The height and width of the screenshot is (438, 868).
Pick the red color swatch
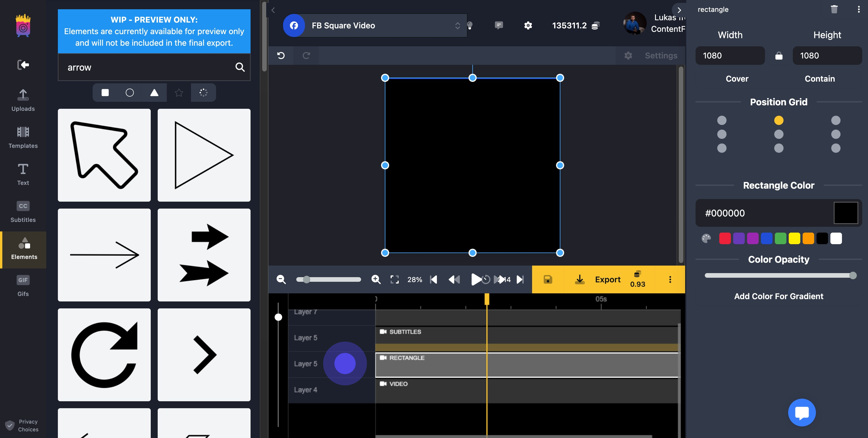point(724,239)
